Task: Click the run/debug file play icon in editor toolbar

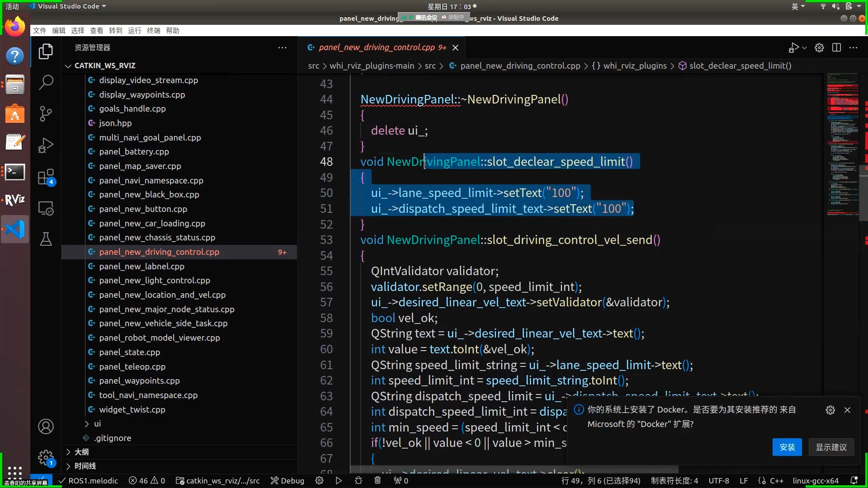Action: (793, 47)
